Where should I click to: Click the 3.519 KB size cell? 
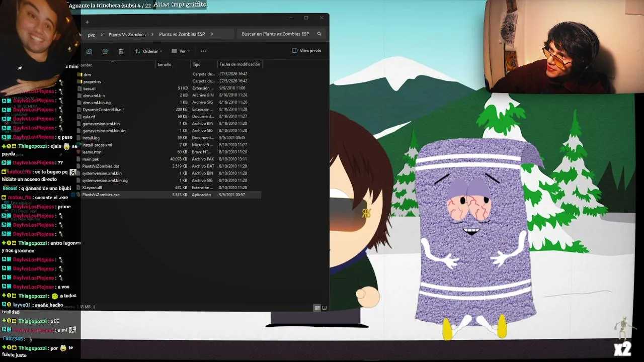click(180, 166)
